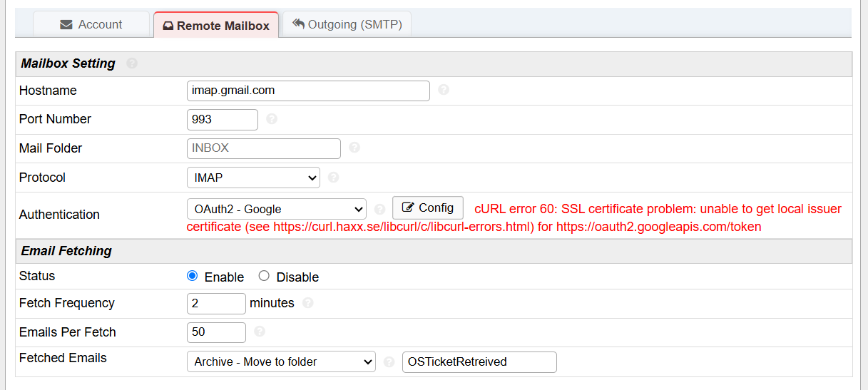Select the Disable status radio button
The height and width of the screenshot is (390, 868).
tap(264, 277)
